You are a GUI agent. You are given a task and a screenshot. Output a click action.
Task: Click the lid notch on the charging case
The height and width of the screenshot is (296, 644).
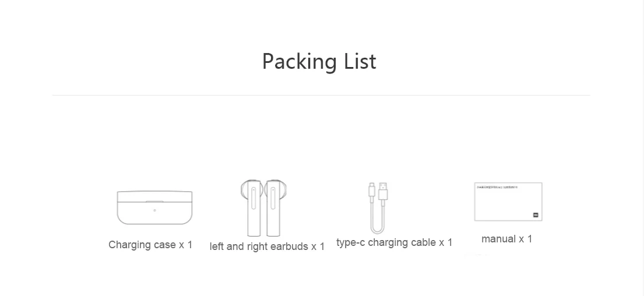tap(154, 201)
